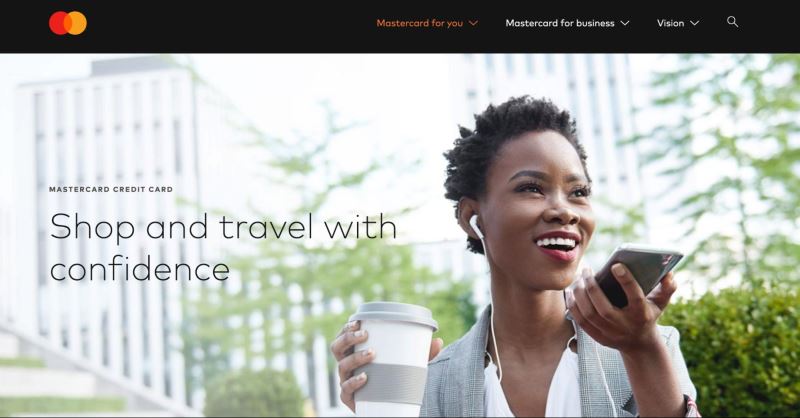The width and height of the screenshot is (800, 418).
Task: Open the Mastercard for you menu label
Action: pos(419,23)
